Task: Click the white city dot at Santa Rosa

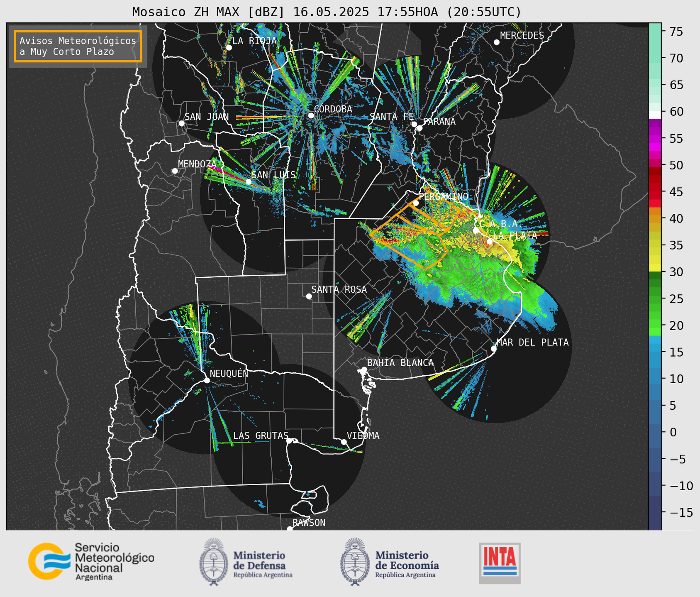Action: coord(309,296)
